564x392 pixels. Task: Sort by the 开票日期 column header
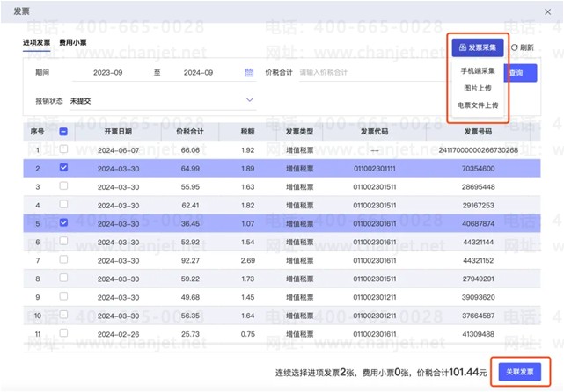(117, 132)
